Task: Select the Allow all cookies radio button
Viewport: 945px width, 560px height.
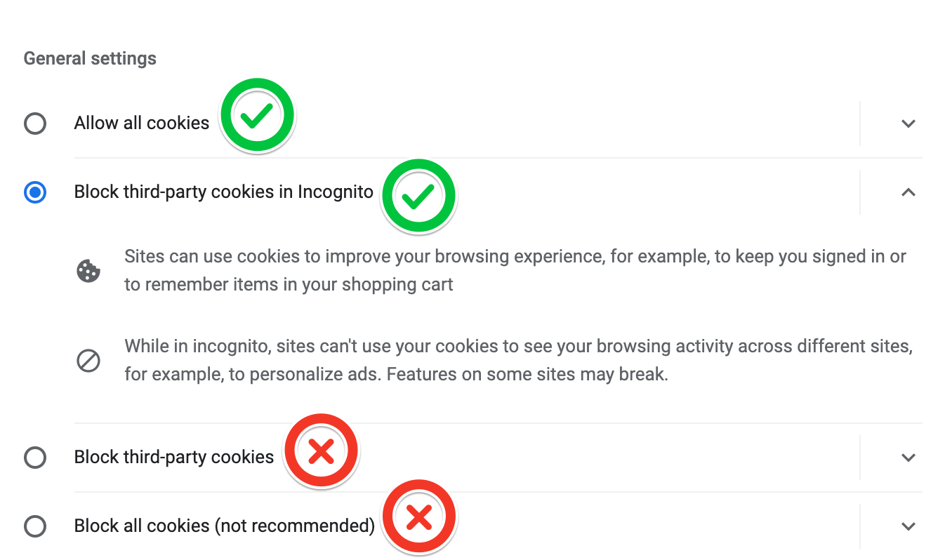Action: [35, 124]
